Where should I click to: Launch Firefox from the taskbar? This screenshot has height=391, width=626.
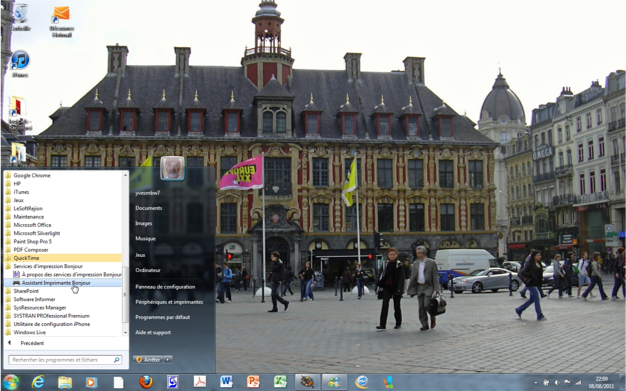point(146,382)
